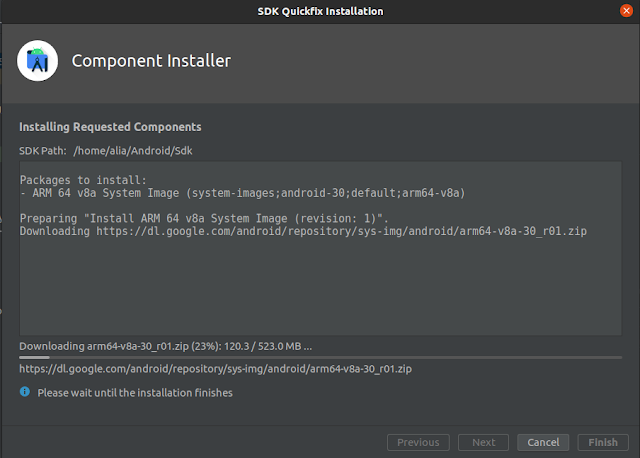
Task: Click the Please wait until installation finishes message
Action: (x=135, y=393)
